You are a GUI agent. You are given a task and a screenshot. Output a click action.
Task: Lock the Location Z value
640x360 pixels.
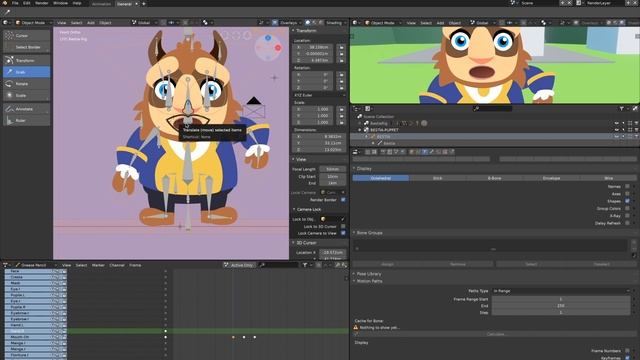click(x=341, y=60)
